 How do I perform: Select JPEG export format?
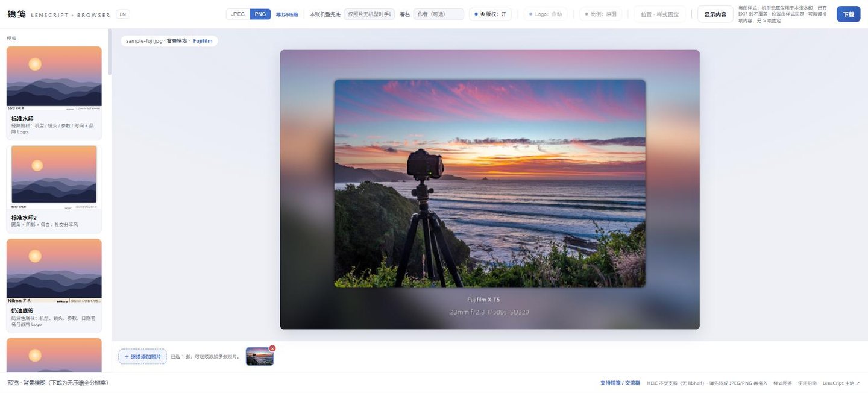(238, 14)
